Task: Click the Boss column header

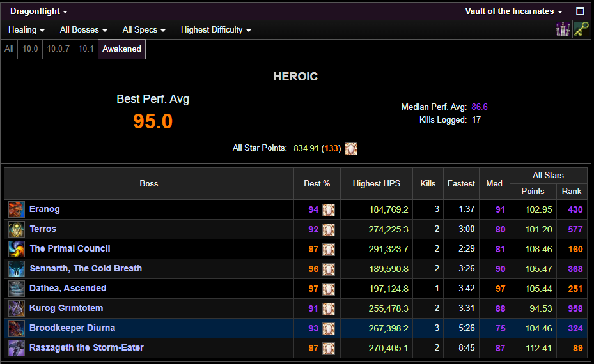Action: [148, 183]
